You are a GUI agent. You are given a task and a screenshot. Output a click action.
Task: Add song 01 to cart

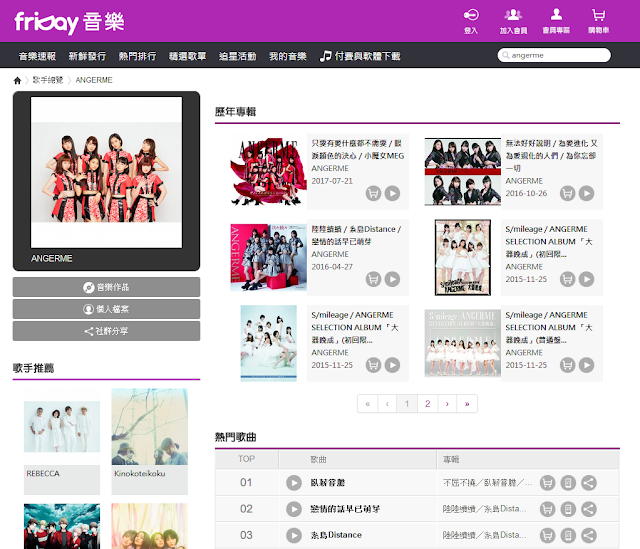[x=547, y=483]
